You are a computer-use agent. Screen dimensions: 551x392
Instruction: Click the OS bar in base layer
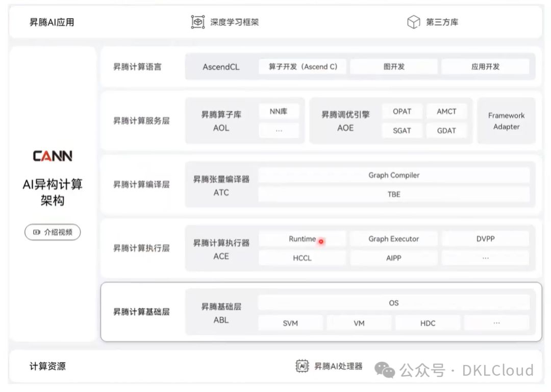pos(394,303)
